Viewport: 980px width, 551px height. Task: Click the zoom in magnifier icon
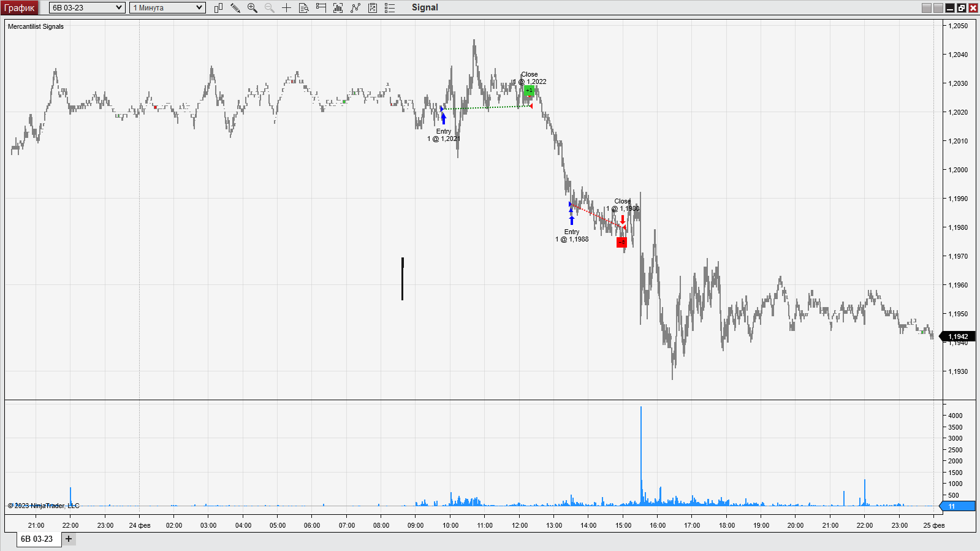click(252, 8)
